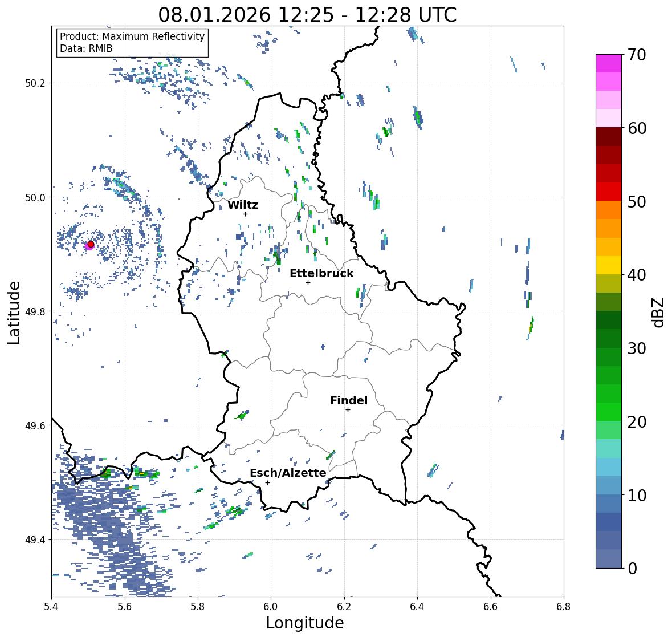Click the Ettelbruck city label

point(322,273)
